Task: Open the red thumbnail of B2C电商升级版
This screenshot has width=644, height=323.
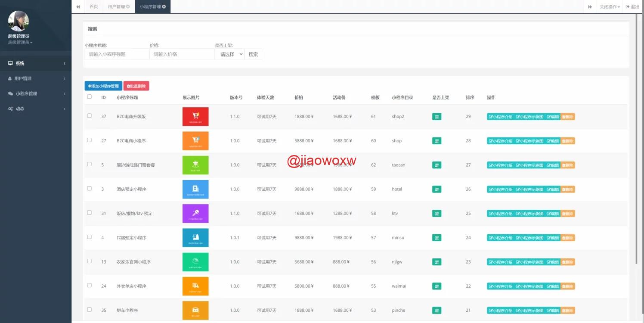Action: coord(195,117)
